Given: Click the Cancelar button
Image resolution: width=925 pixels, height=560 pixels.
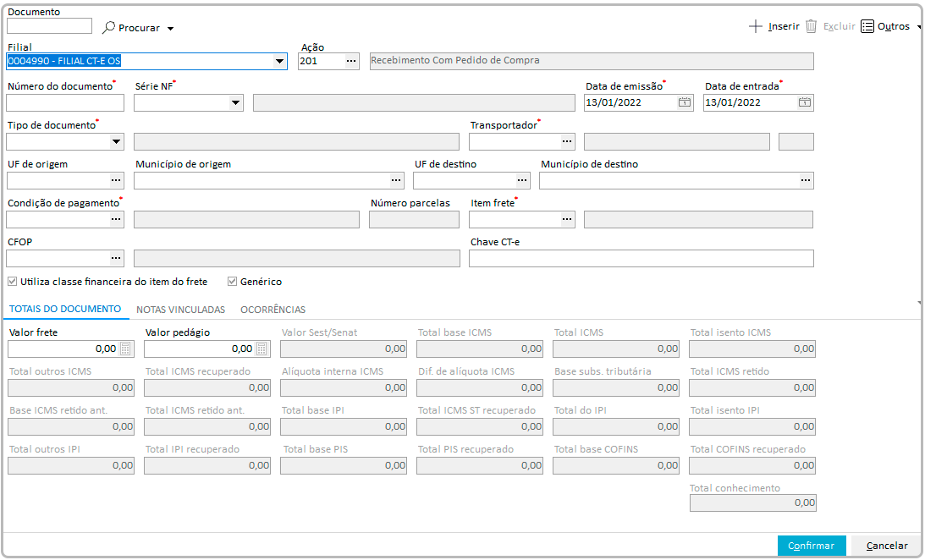Looking at the screenshot, I should tap(887, 546).
